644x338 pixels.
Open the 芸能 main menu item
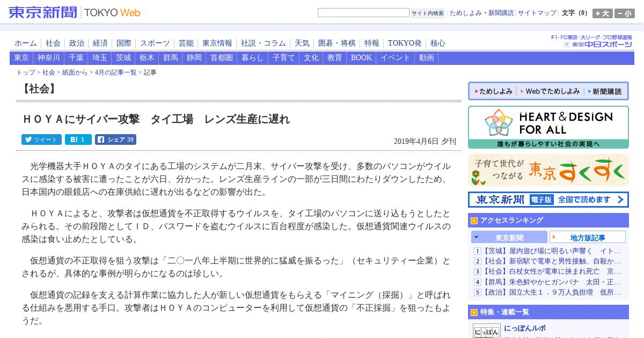click(x=186, y=43)
